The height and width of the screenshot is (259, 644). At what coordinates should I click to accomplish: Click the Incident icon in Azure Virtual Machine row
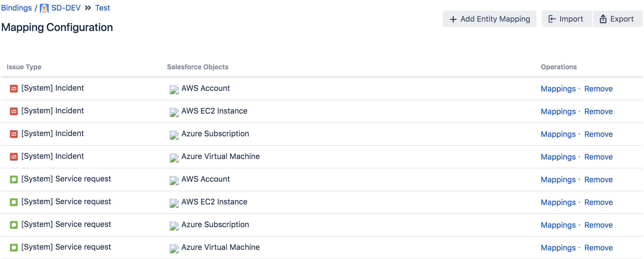(x=14, y=157)
